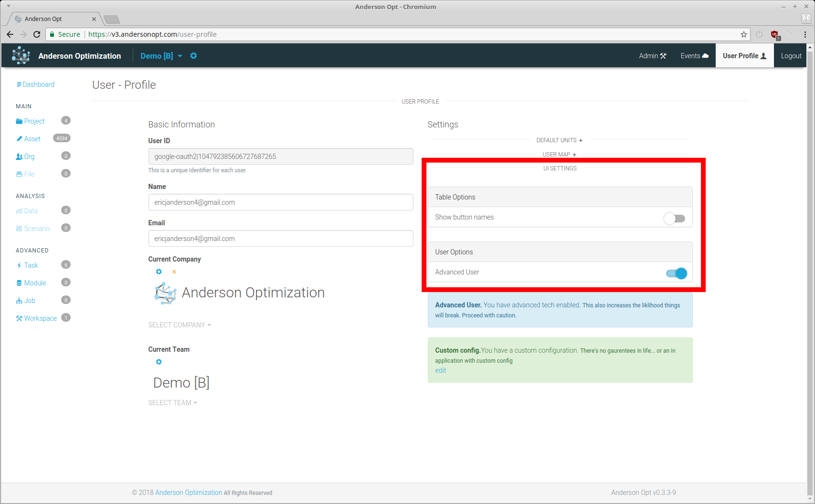Expand the Default Units section

click(x=559, y=140)
